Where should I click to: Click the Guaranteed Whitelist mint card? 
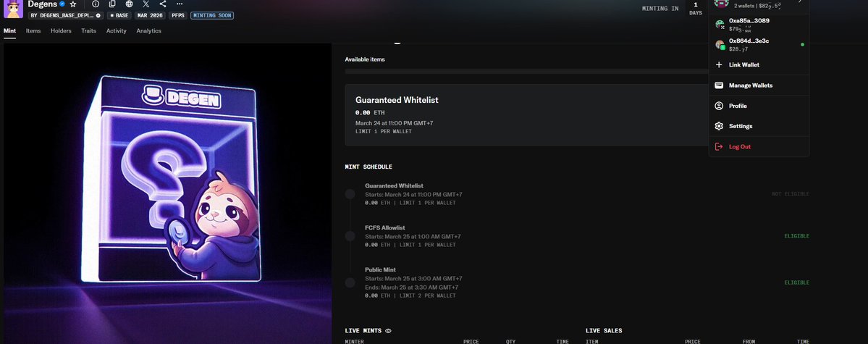coord(526,115)
